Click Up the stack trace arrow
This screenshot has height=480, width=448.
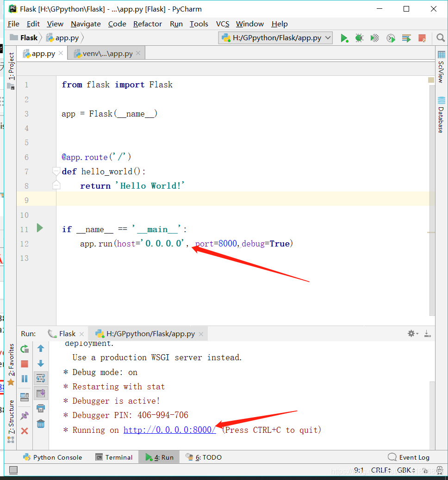tap(41, 348)
